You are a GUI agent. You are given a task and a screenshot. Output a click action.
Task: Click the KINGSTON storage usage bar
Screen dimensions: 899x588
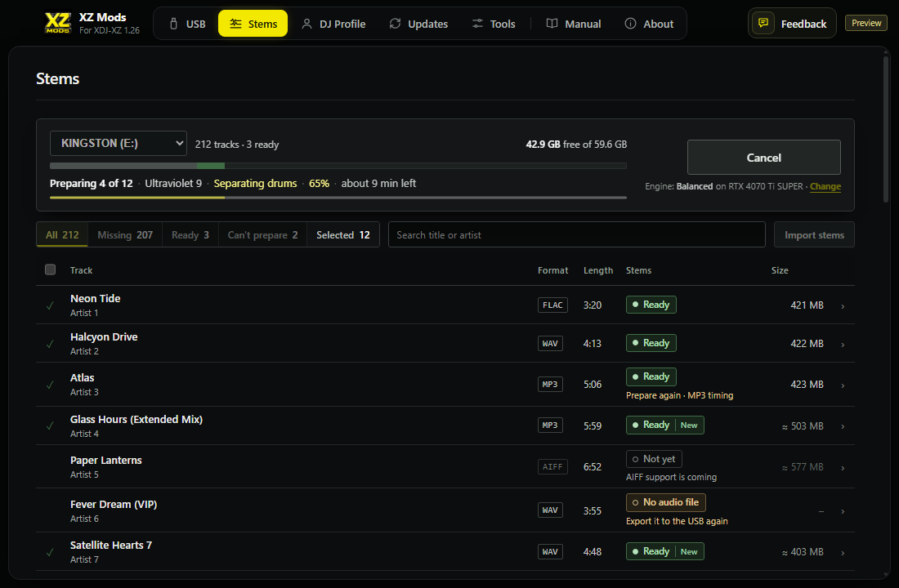click(338, 166)
